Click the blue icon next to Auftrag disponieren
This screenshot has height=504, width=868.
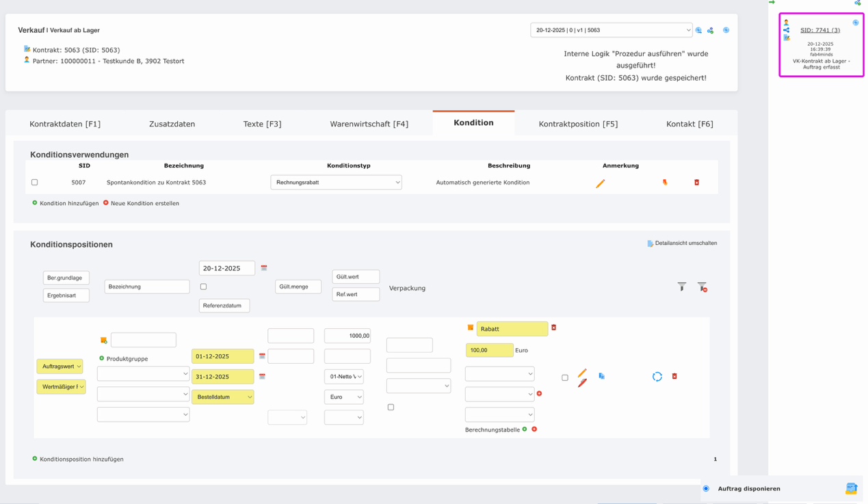click(850, 488)
